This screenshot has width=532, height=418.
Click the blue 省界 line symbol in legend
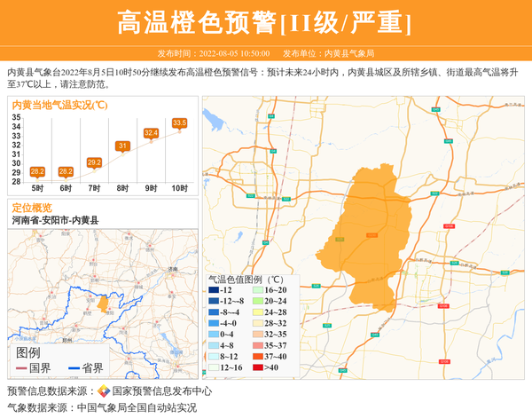[71, 367]
